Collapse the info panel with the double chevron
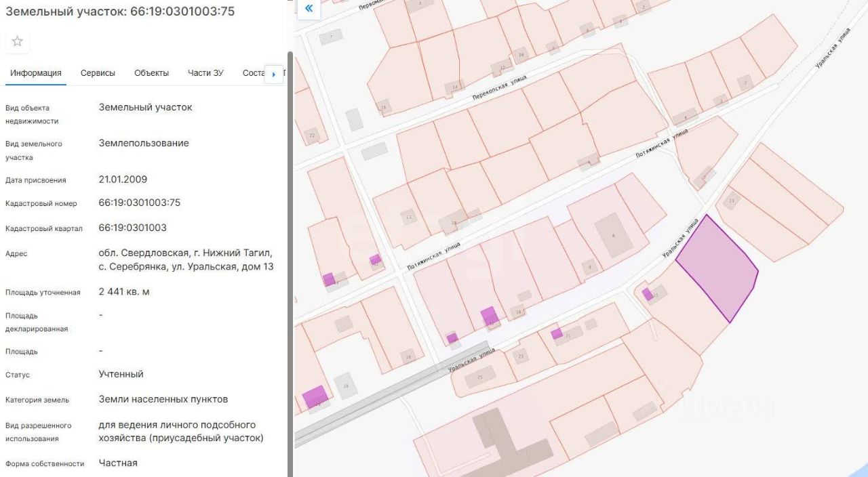Viewport: 868px width, 477px height. pos(309,8)
